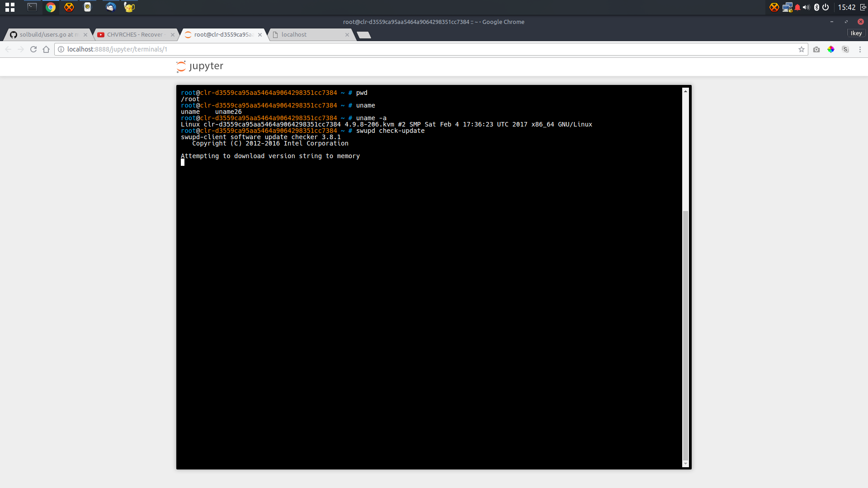Open the speaker-like app icon in panel
Viewport: 868px width, 488px height.
point(88,7)
